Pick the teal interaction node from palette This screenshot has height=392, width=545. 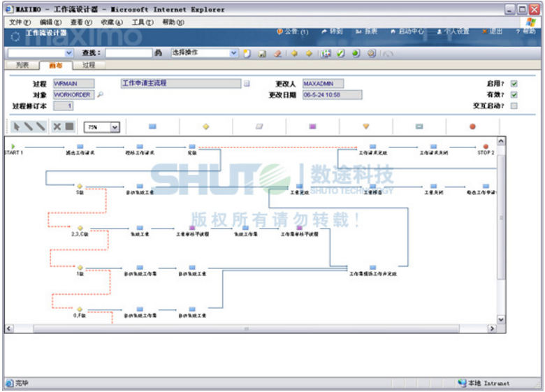(419, 126)
